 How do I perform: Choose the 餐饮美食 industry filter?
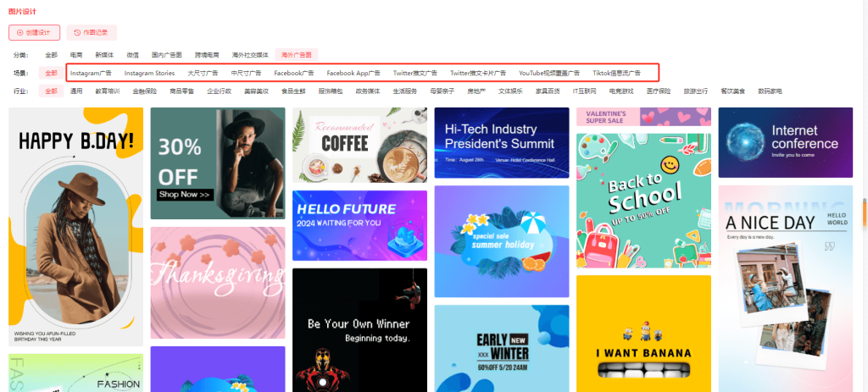click(x=733, y=91)
